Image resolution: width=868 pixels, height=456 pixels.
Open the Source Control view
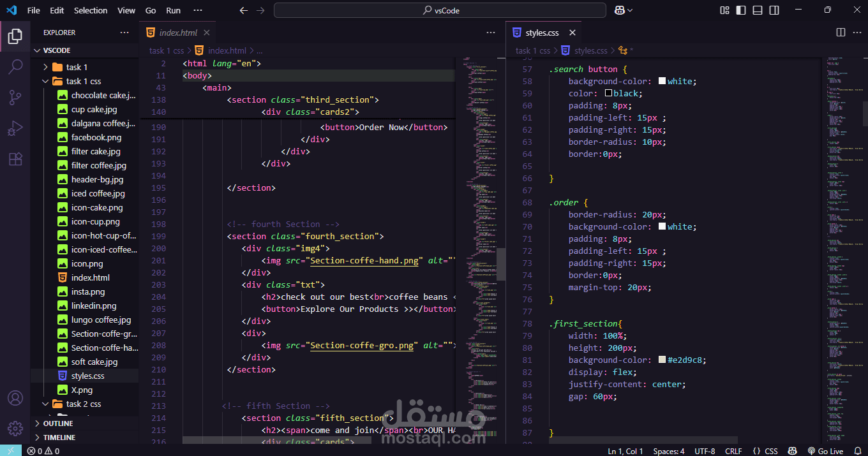point(15,98)
